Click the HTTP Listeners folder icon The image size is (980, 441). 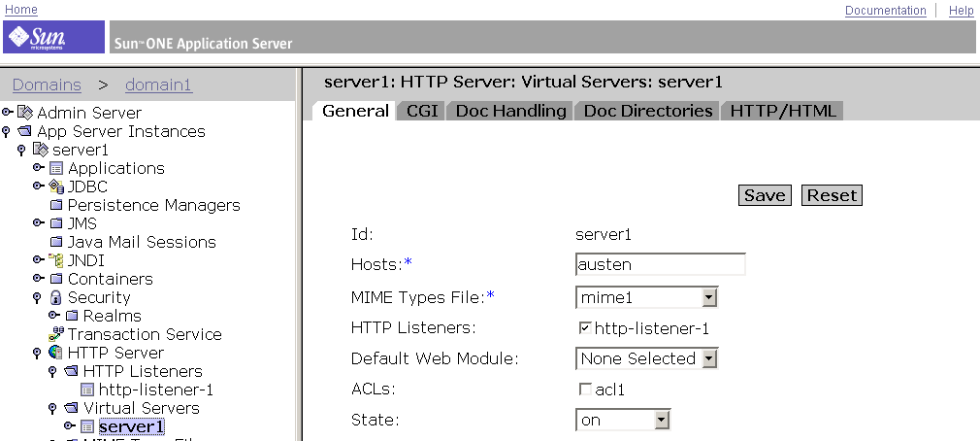(72, 371)
